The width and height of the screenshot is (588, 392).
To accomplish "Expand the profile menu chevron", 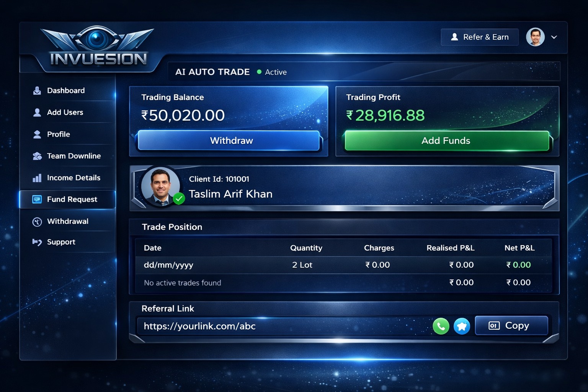I will click(x=554, y=37).
